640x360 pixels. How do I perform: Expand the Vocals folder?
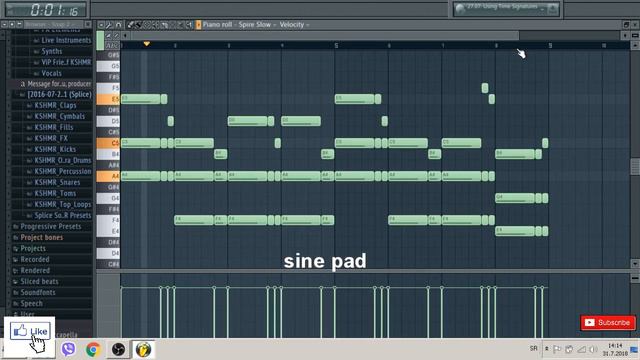click(51, 73)
